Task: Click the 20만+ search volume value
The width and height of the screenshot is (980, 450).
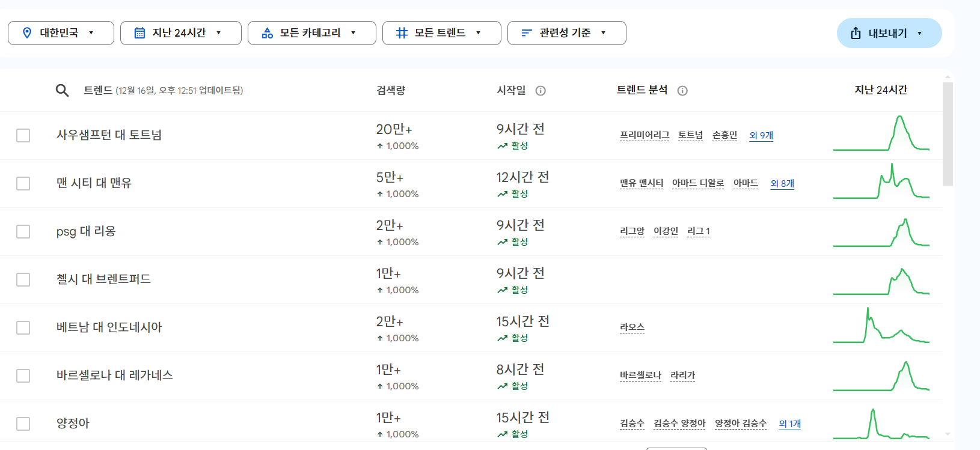Action: point(394,129)
